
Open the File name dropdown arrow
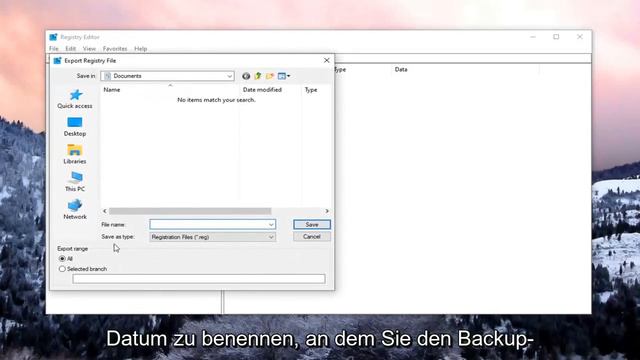coord(271,224)
